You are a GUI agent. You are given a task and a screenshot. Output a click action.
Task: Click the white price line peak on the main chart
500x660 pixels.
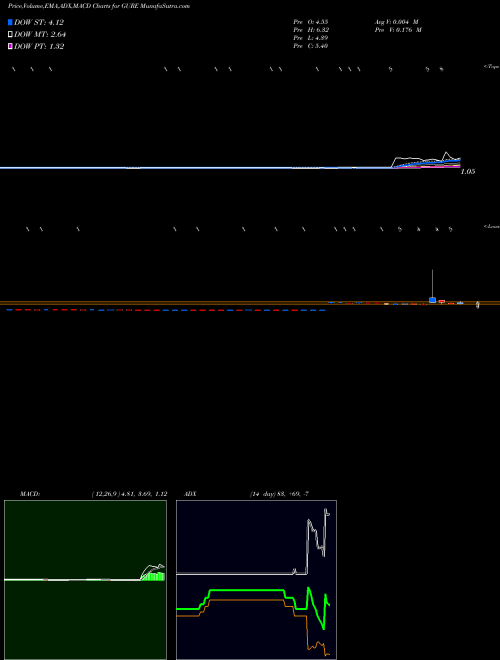point(446,153)
